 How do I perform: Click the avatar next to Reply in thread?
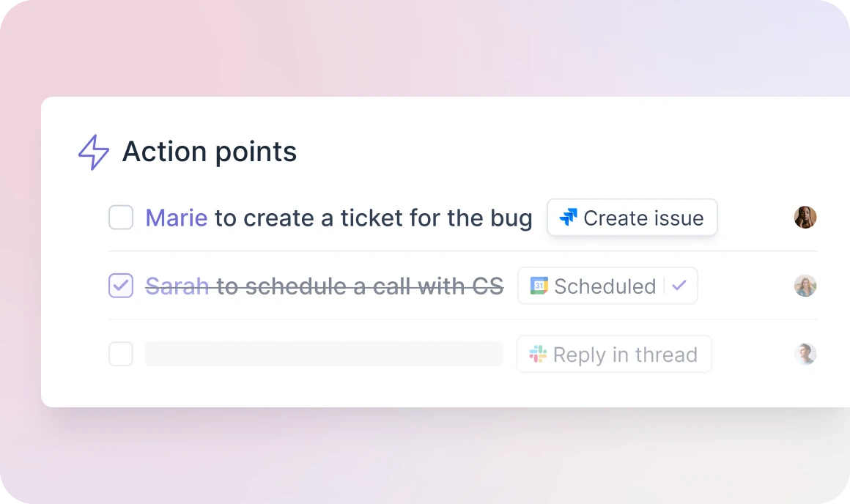click(x=805, y=354)
